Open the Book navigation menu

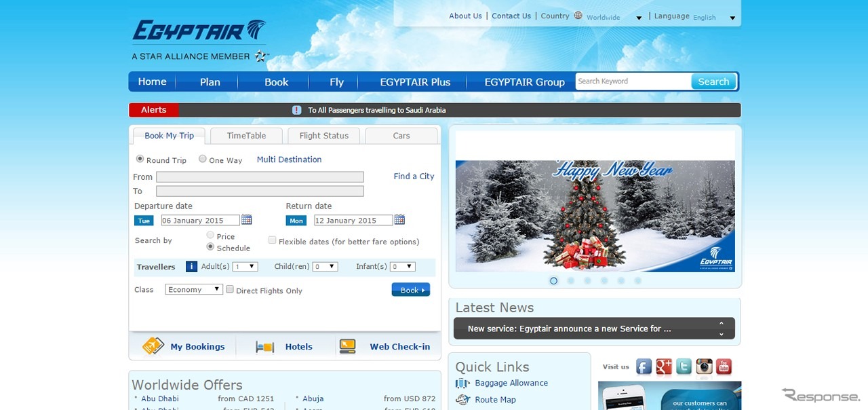277,82
